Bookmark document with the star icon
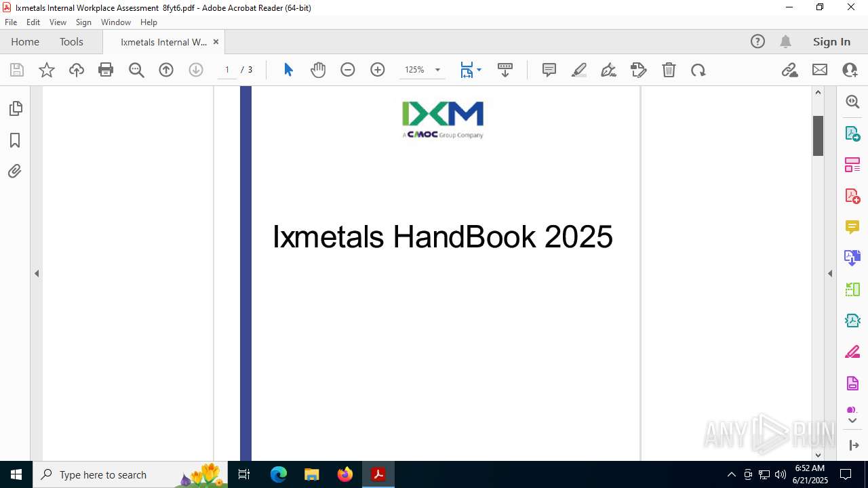The image size is (868, 488). click(x=47, y=70)
